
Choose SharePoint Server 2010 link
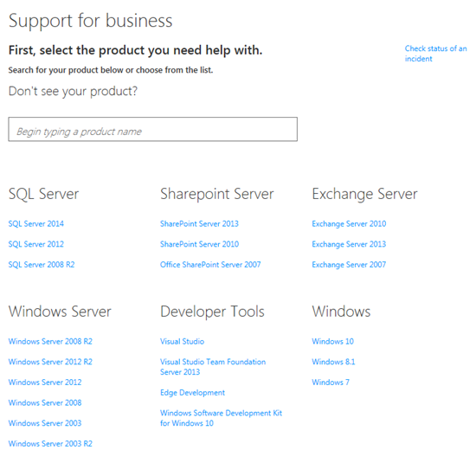(x=199, y=244)
